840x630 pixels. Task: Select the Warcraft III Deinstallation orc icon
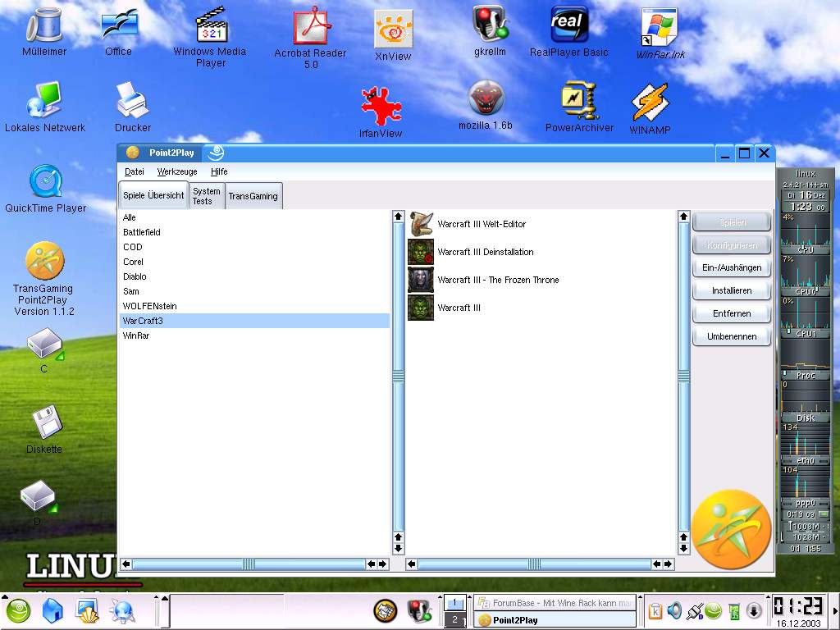point(421,252)
